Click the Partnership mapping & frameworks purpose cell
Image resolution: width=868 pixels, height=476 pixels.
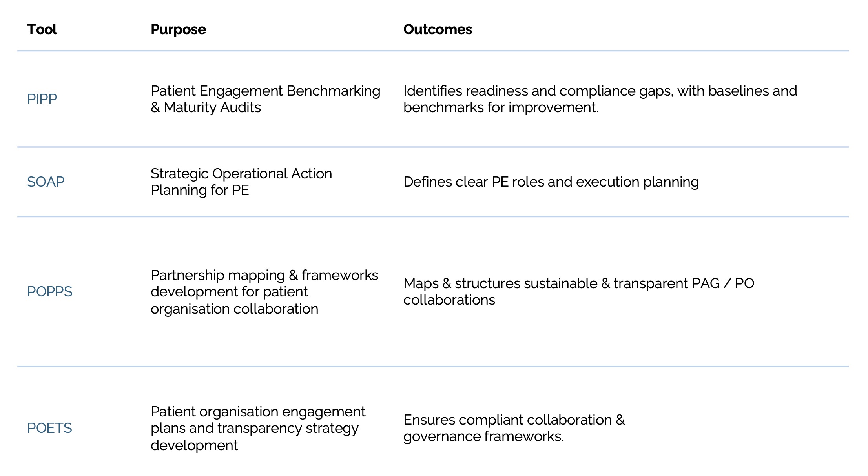pyautogui.click(x=264, y=292)
